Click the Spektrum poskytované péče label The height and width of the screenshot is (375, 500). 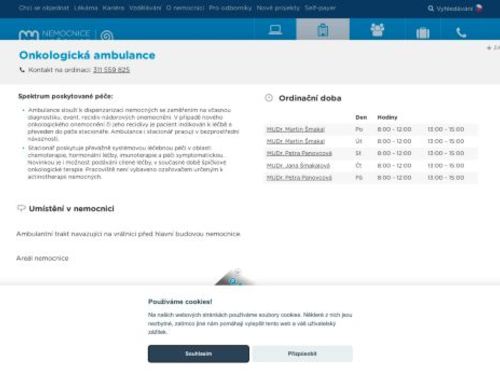(x=66, y=96)
